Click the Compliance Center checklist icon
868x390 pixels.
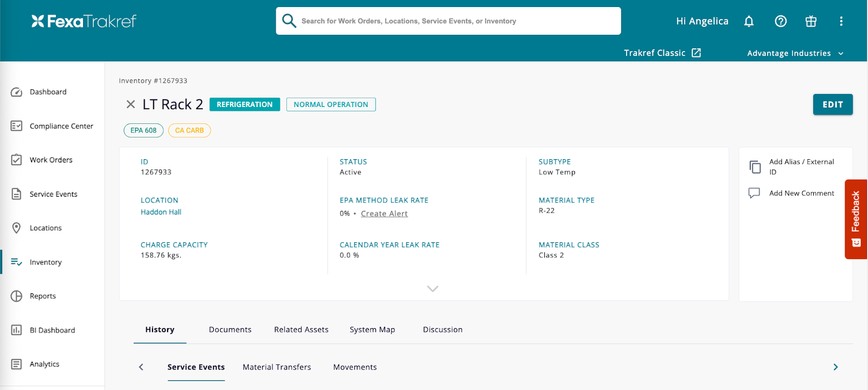click(x=16, y=126)
